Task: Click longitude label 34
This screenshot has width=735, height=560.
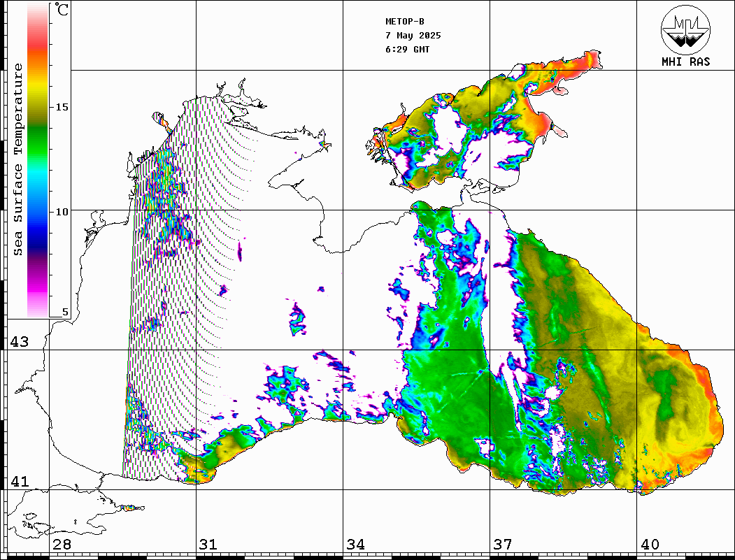Action: click(x=356, y=545)
